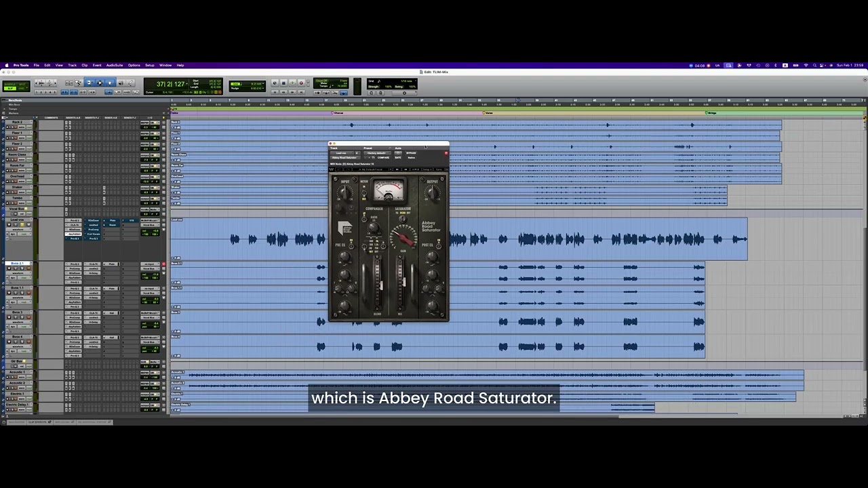Enable Slip edit mode
The width and height of the screenshot is (868, 488).
coord(9,88)
